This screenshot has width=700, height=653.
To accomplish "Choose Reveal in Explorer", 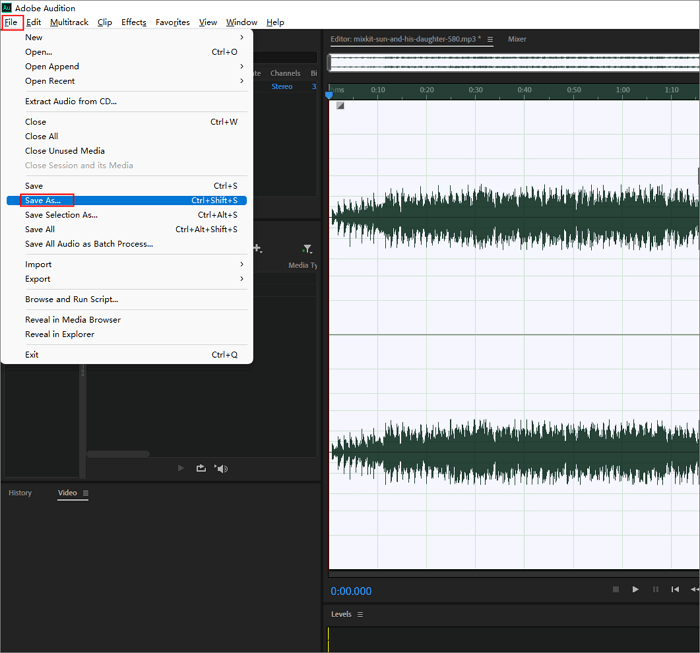I will pos(127,334).
